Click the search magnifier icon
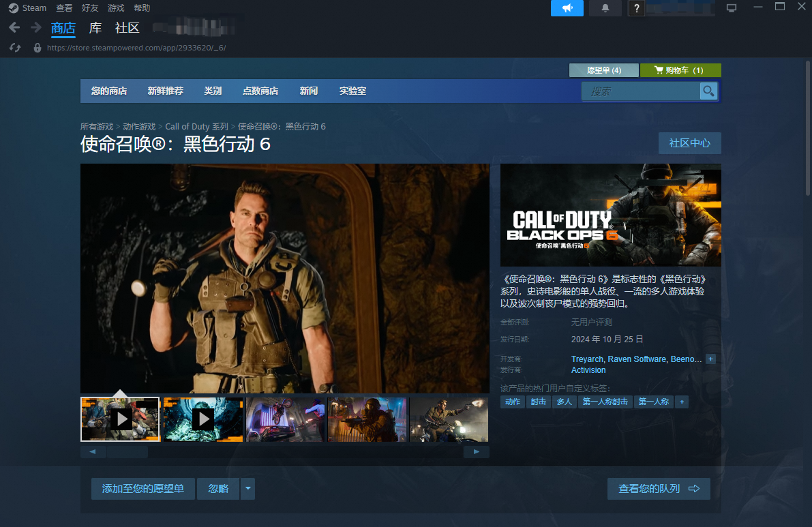The image size is (812, 527). pos(708,91)
